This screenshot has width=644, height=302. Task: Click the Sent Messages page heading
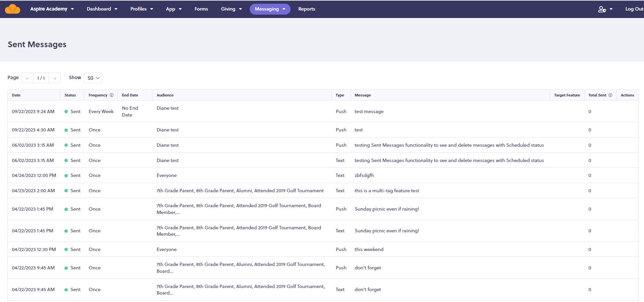(37, 45)
